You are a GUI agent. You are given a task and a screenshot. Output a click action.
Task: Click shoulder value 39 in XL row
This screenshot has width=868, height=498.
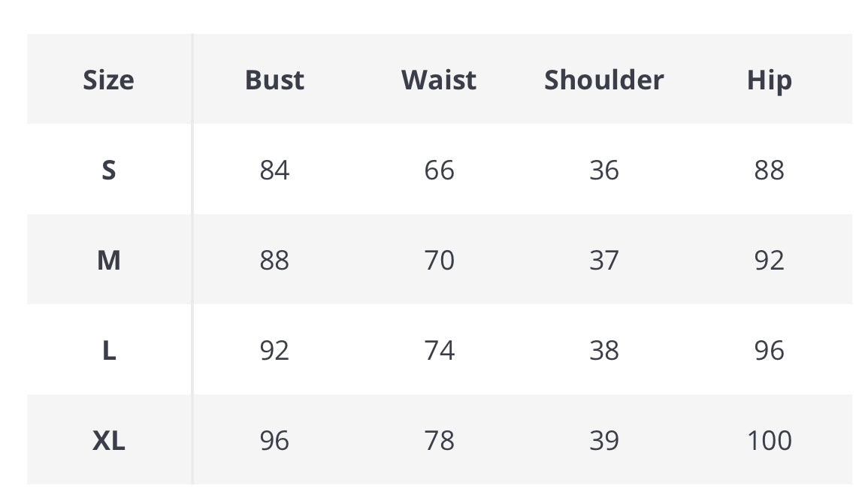coord(603,441)
